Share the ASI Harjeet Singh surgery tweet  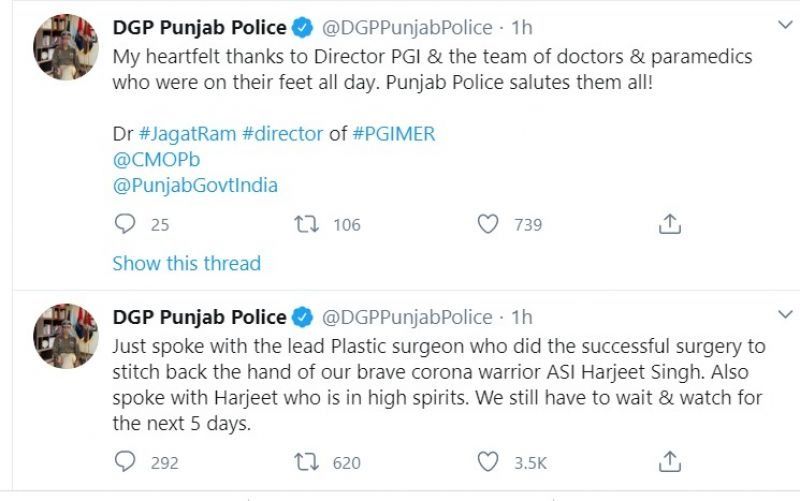point(670,462)
